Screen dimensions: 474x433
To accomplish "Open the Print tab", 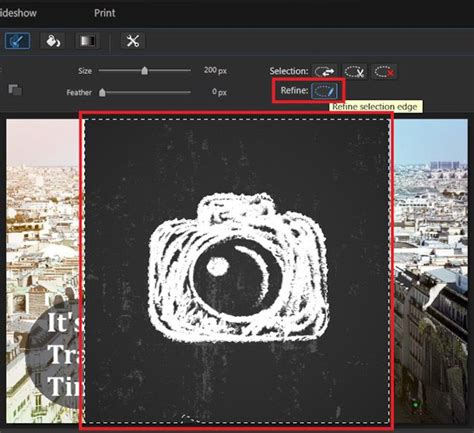I will pyautogui.click(x=105, y=13).
